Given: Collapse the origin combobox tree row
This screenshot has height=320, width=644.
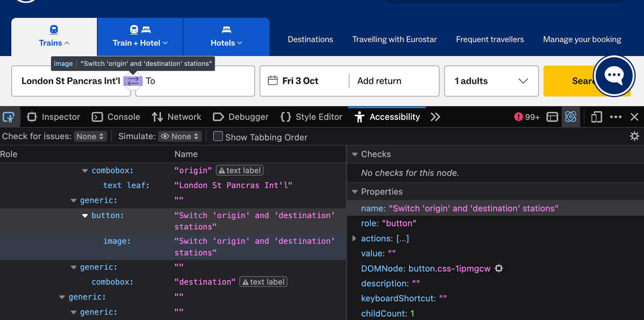Looking at the screenshot, I should point(85,171).
